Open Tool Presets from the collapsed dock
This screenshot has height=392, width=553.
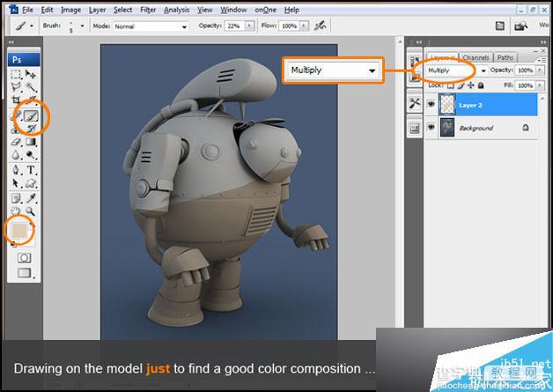click(415, 103)
